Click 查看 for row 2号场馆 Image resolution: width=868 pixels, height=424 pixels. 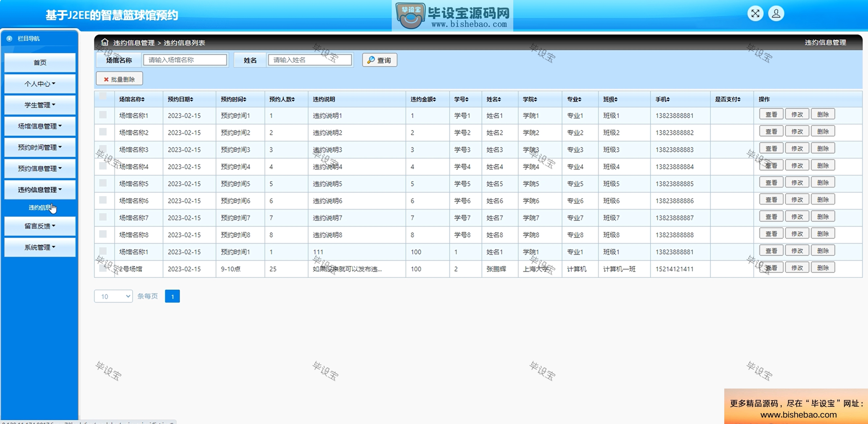coord(771,268)
